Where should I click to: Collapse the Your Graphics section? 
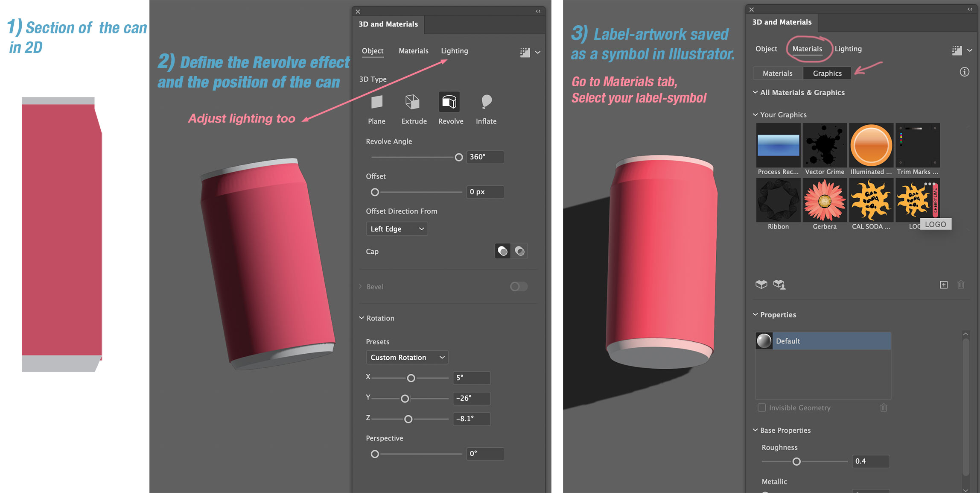click(x=755, y=114)
